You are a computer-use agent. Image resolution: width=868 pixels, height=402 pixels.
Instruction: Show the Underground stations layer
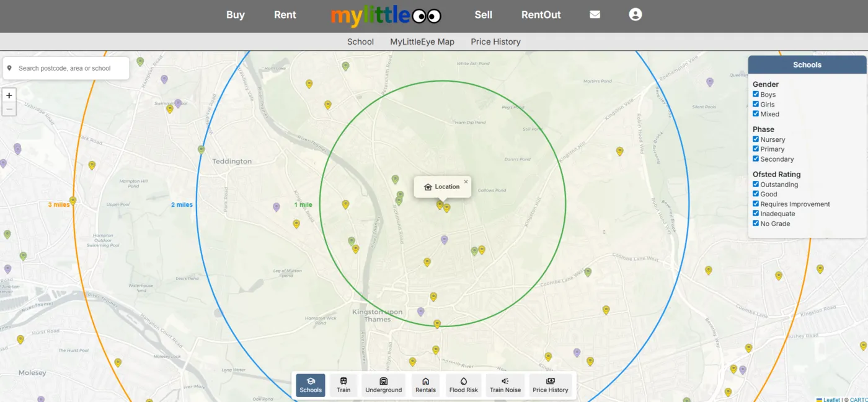point(384,385)
